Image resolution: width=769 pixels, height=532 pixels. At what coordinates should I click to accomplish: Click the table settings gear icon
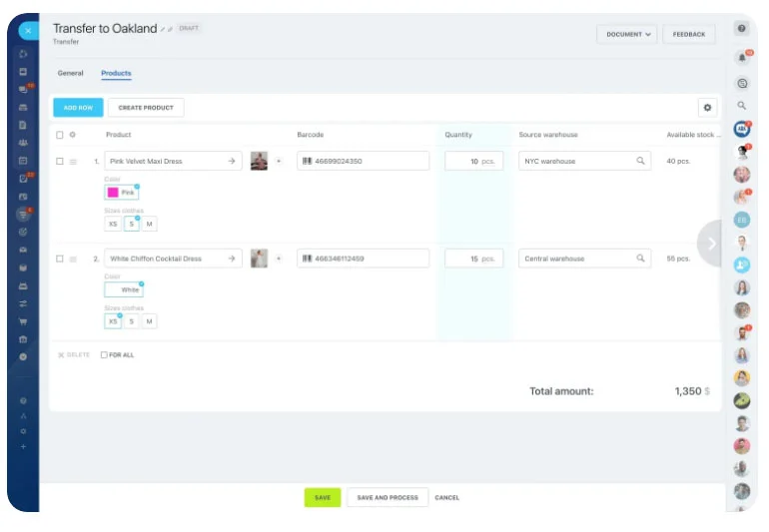707,108
